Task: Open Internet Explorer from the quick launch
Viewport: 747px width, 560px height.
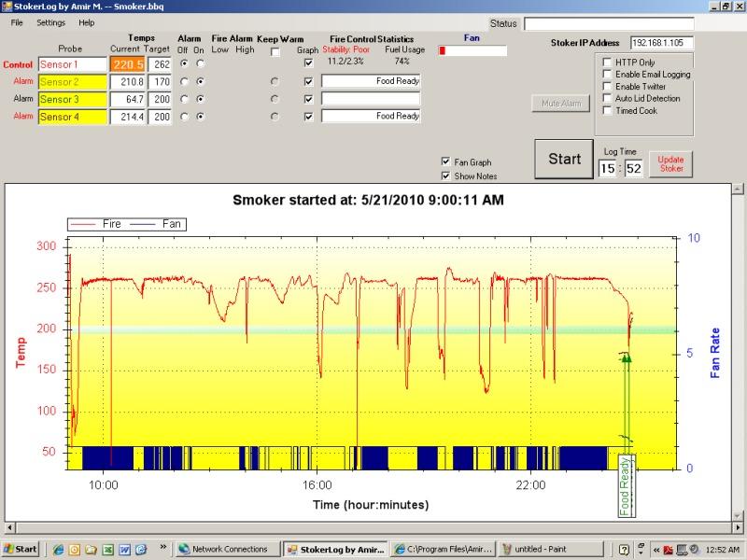Action: [x=59, y=549]
